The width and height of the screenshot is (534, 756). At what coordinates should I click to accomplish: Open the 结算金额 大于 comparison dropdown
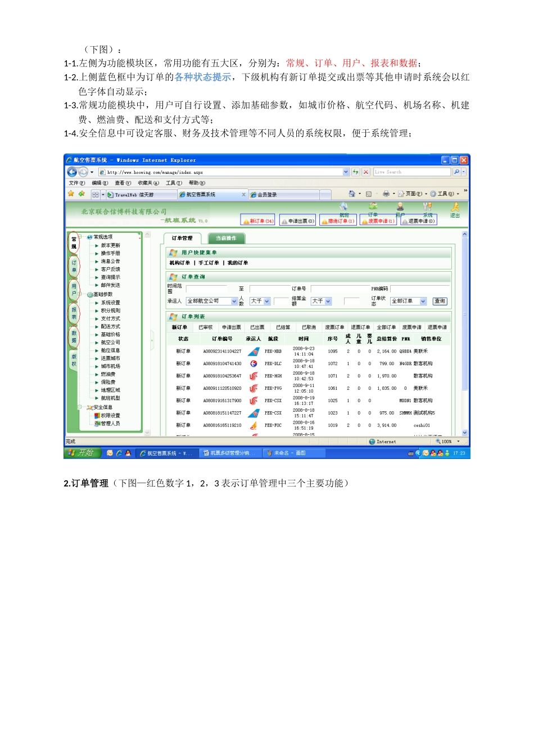pyautogui.click(x=321, y=301)
